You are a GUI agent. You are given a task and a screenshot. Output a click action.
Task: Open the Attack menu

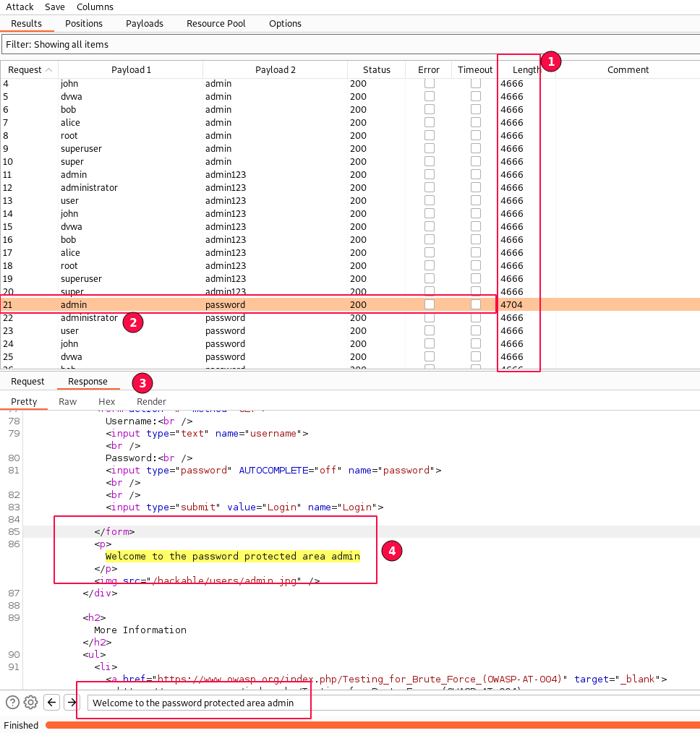coord(20,7)
